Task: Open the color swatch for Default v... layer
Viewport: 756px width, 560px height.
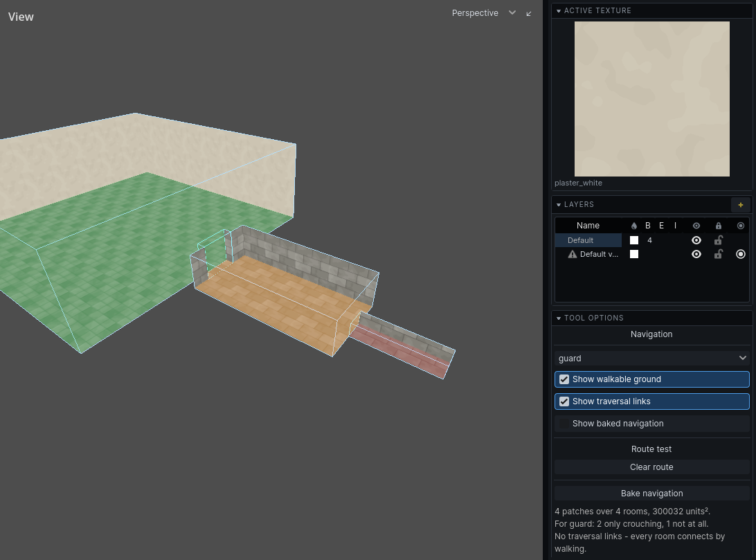Action: [634, 254]
